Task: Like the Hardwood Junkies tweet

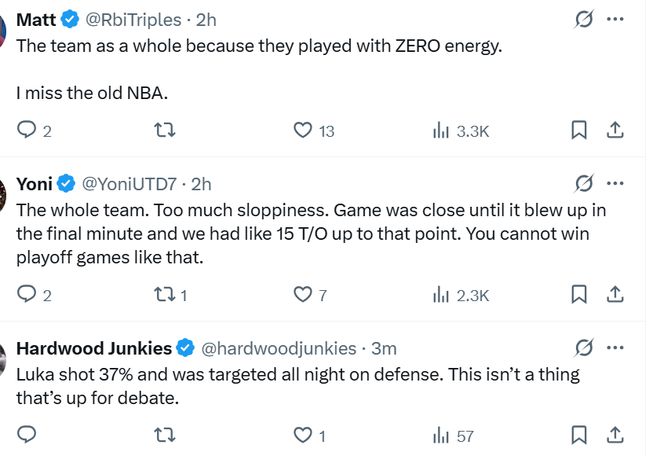Action: tap(302, 435)
